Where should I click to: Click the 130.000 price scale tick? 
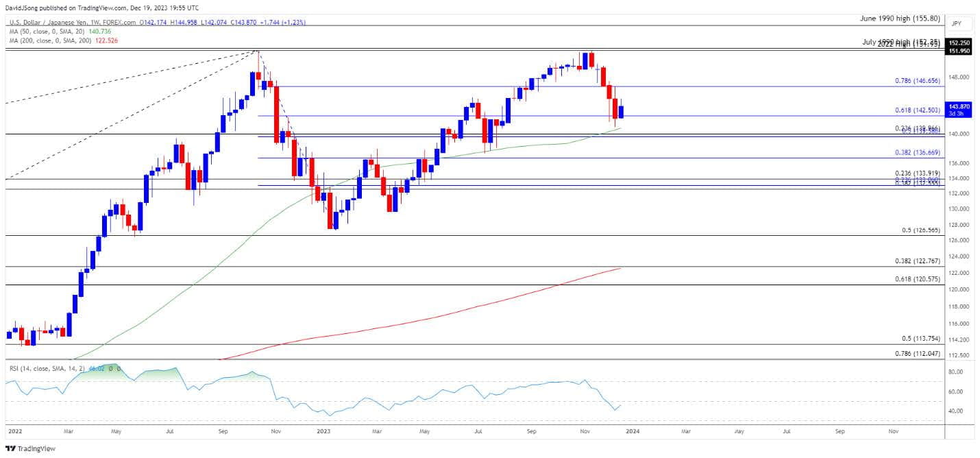pyautogui.click(x=957, y=208)
